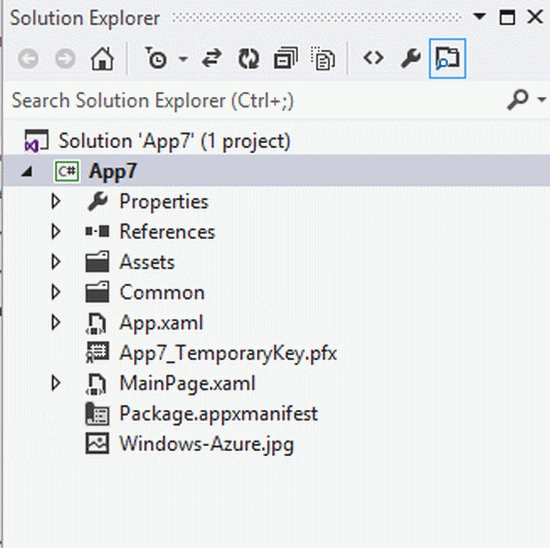
Task: Open pending changes filter dropdown arrow
Action: click(x=183, y=59)
